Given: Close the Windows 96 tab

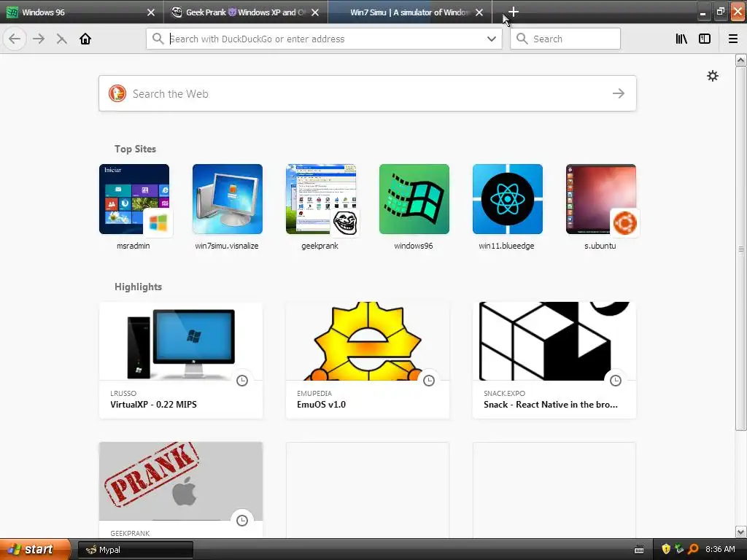Looking at the screenshot, I should tap(151, 12).
